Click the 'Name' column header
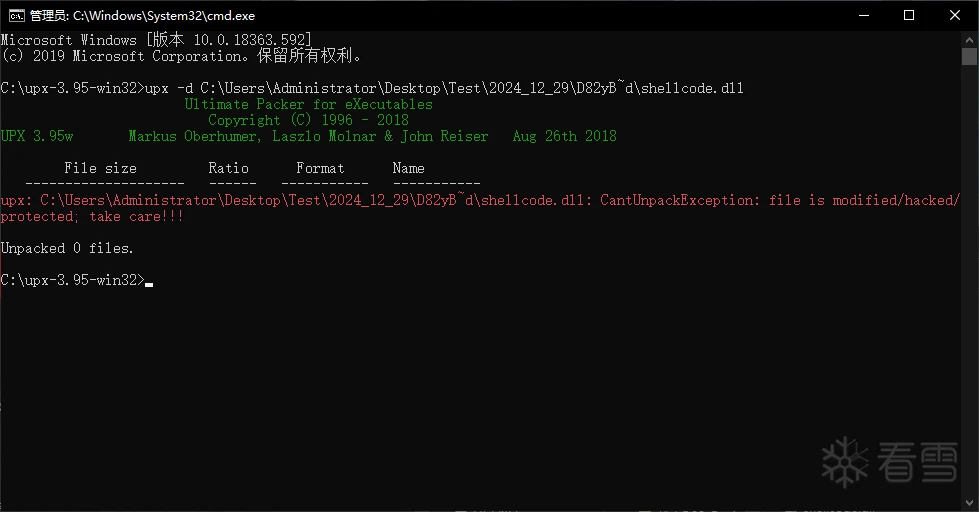The width and height of the screenshot is (979, 512). (408, 168)
